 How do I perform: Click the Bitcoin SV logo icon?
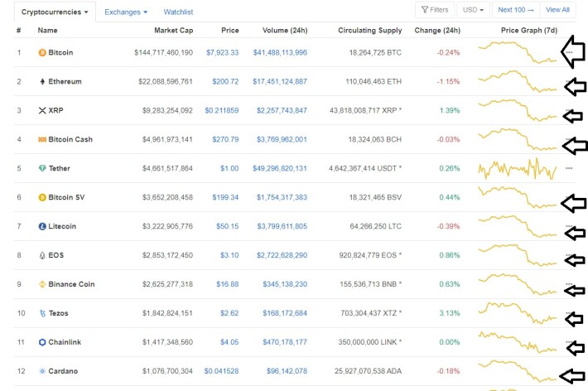coord(42,197)
